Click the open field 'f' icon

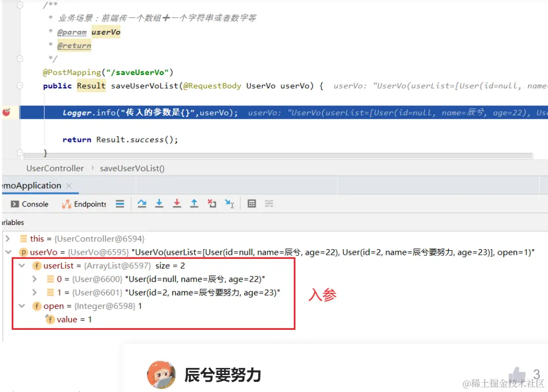36,306
